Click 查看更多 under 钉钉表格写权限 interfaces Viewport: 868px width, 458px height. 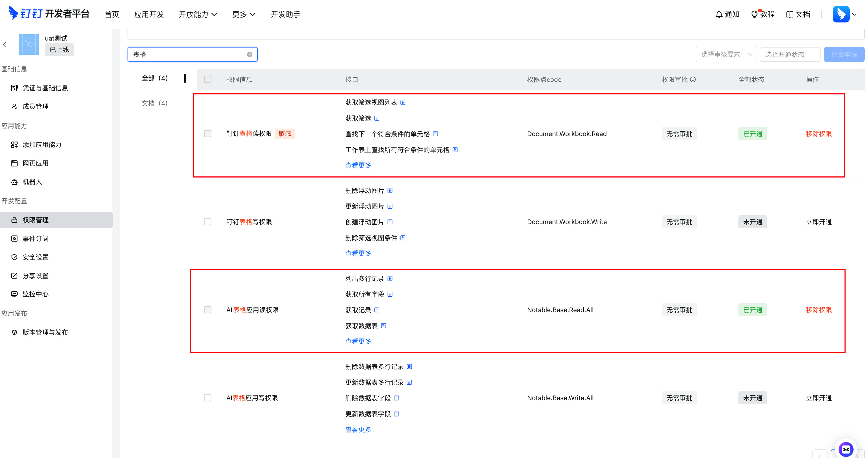tap(358, 254)
